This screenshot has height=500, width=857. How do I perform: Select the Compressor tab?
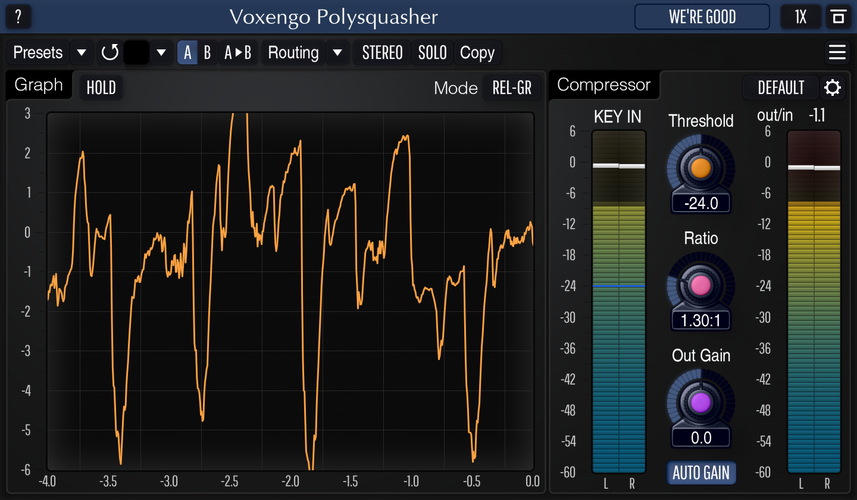[x=604, y=85]
